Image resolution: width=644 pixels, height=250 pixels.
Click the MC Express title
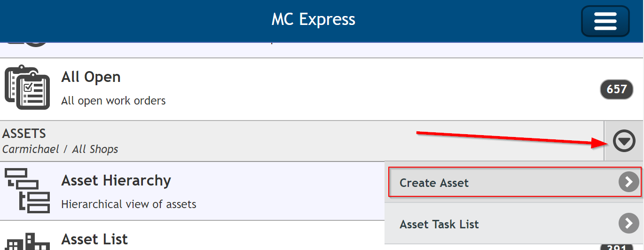pyautogui.click(x=314, y=19)
